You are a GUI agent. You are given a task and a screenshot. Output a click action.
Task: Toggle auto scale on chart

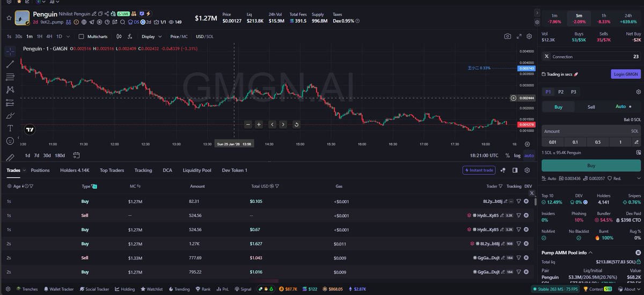tap(529, 156)
